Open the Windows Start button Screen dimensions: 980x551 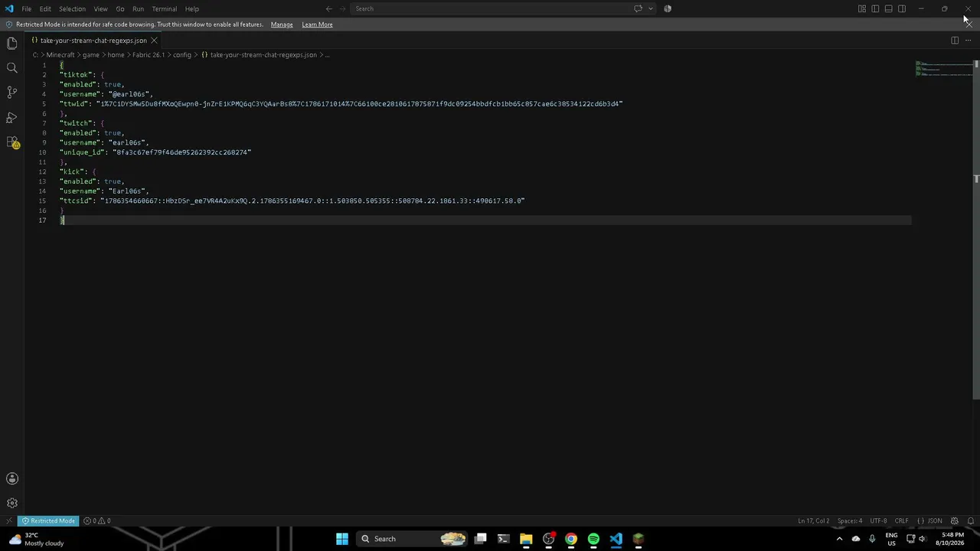342,539
